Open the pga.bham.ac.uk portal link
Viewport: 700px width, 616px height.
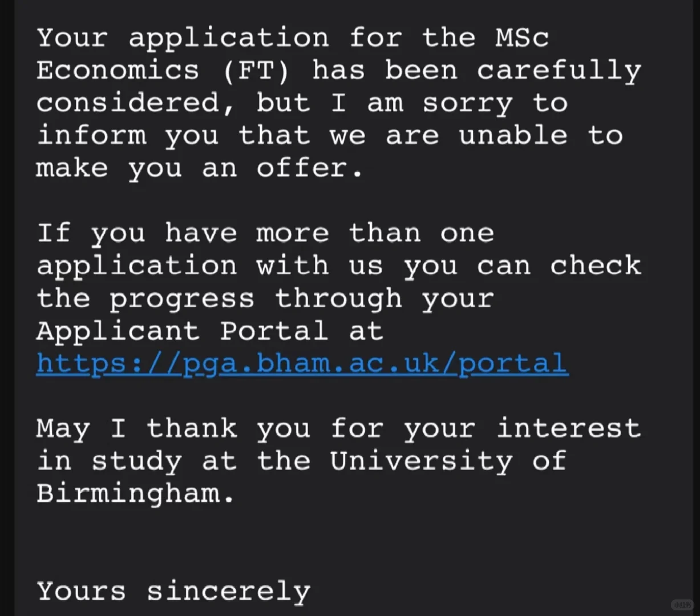[x=302, y=364]
